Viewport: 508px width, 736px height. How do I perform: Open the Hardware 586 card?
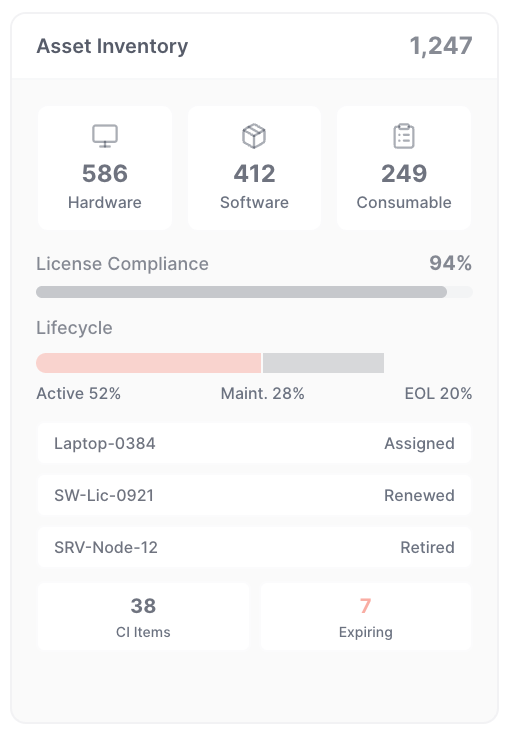[x=105, y=168]
